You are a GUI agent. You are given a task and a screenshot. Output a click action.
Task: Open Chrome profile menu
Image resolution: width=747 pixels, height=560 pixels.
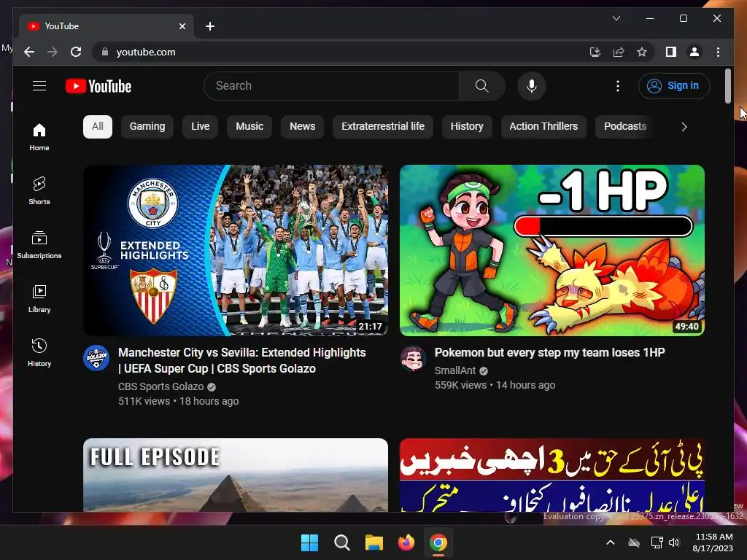pyautogui.click(x=694, y=52)
